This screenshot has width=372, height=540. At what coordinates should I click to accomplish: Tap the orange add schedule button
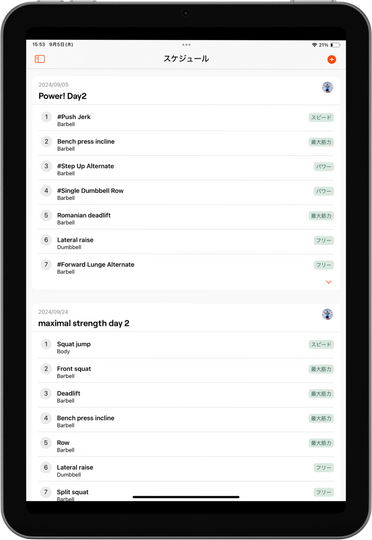[331, 60]
